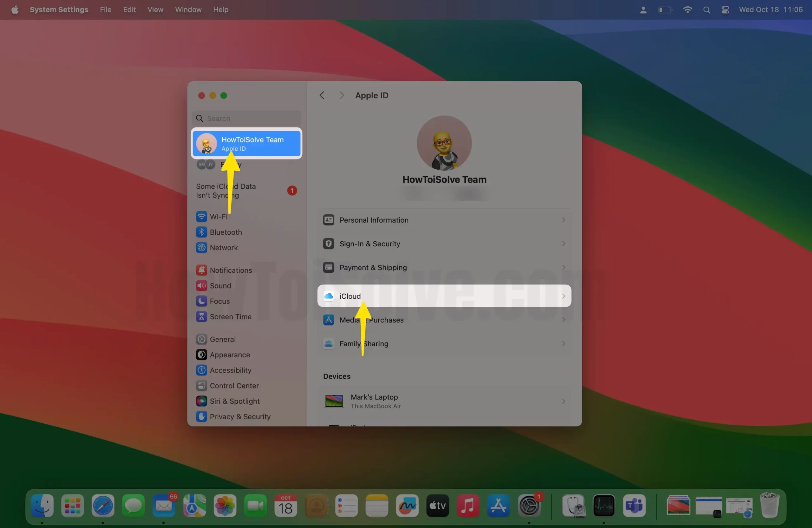Viewport: 812px width, 528px height.
Task: Open the FaceTime app in the Dock
Action: (255, 505)
